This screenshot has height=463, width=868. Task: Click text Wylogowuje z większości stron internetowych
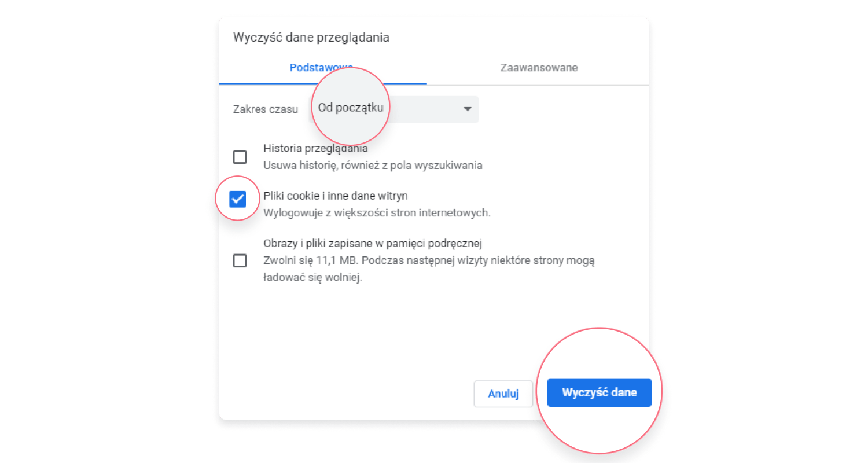coord(377,213)
